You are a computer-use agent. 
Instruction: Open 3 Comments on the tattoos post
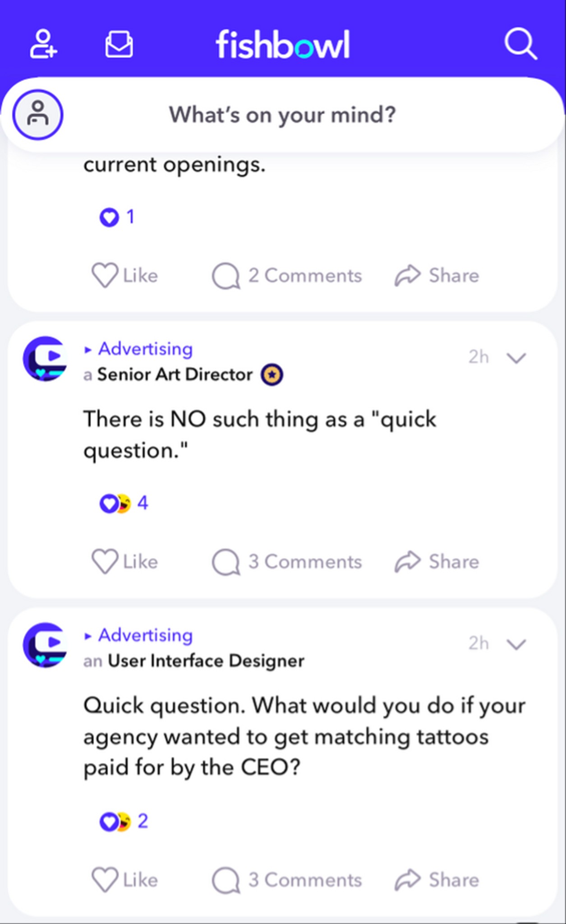click(x=287, y=880)
